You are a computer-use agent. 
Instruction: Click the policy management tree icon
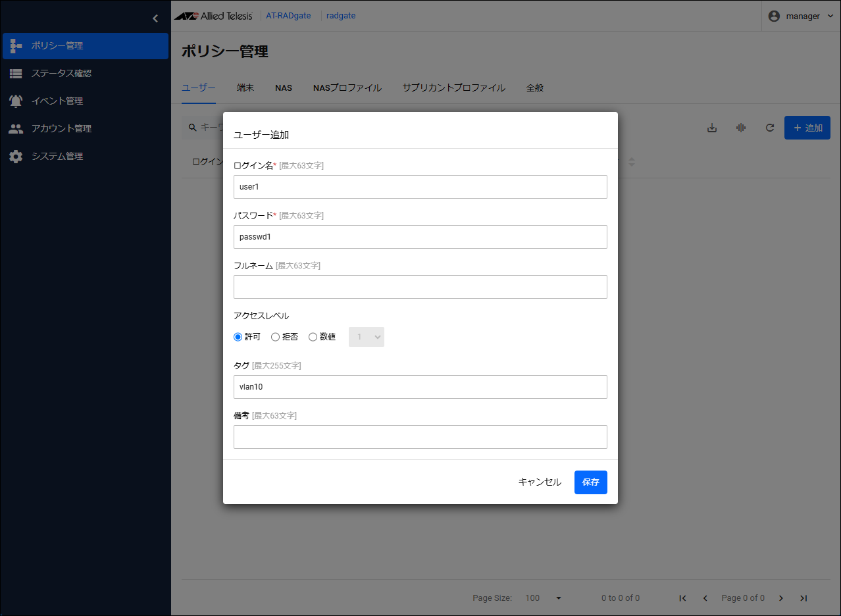16,46
